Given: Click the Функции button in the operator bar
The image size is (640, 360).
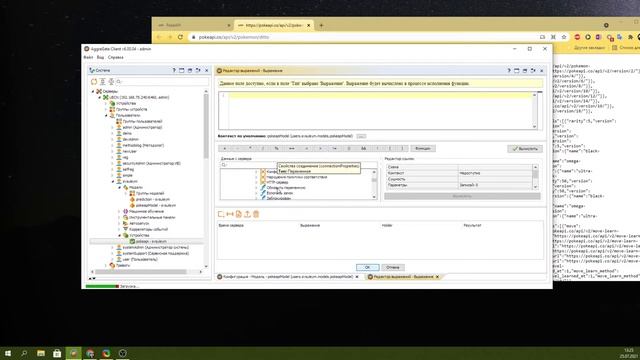Looking at the screenshot, I should point(423,149).
